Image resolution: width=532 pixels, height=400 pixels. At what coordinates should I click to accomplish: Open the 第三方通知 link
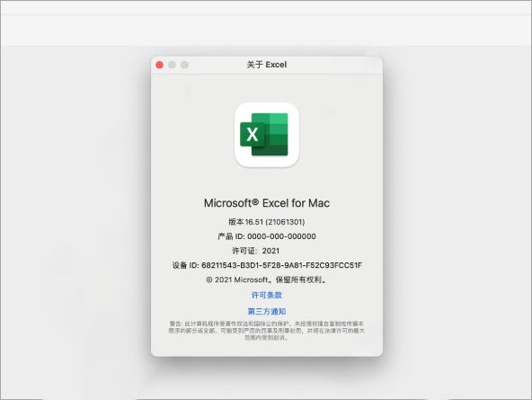tap(267, 311)
